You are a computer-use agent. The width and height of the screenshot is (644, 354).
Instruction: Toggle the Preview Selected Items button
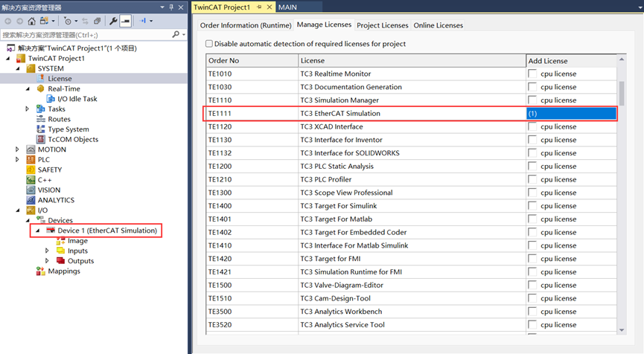(x=126, y=21)
